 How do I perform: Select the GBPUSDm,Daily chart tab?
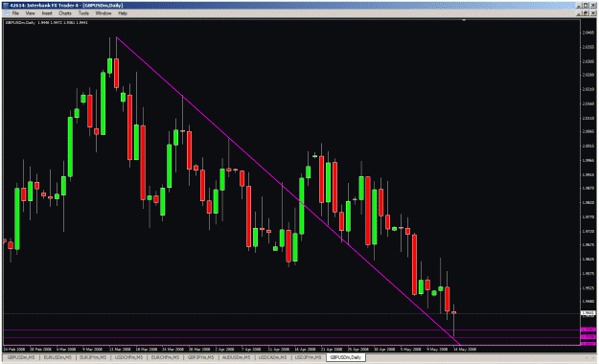346,357
